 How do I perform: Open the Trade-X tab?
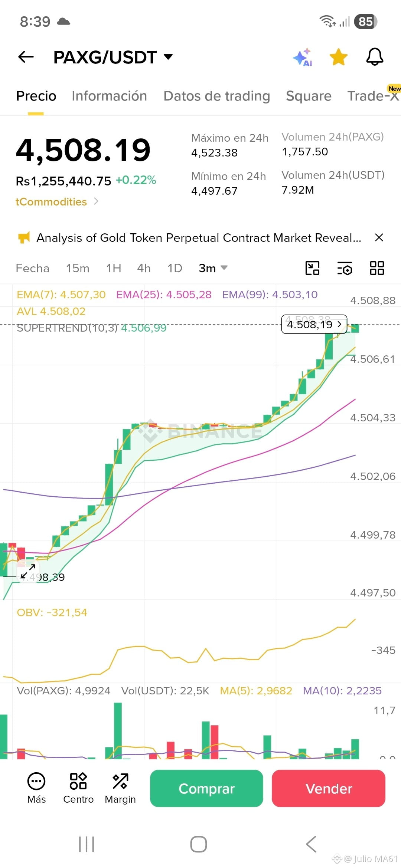coord(373,96)
